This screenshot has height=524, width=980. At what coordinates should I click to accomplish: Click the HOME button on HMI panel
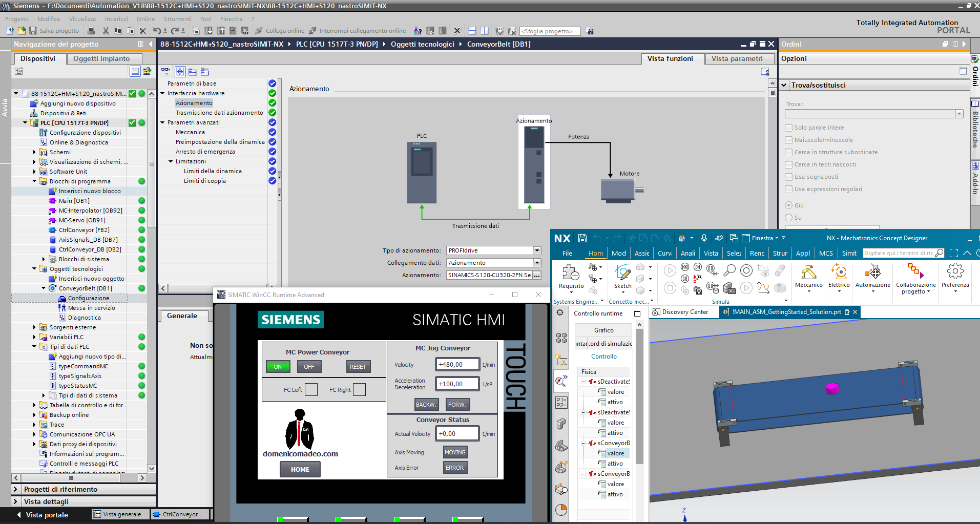[300, 469]
